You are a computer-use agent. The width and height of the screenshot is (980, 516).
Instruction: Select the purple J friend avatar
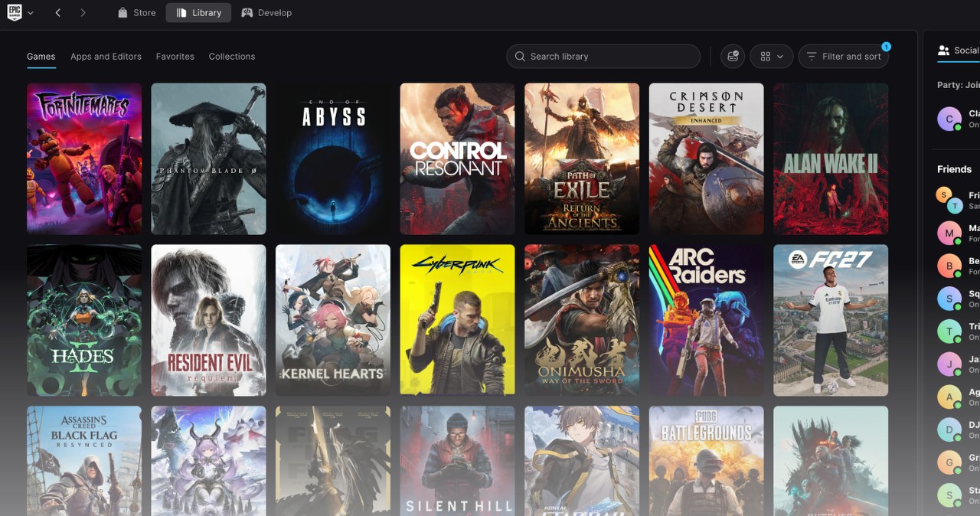point(950,364)
